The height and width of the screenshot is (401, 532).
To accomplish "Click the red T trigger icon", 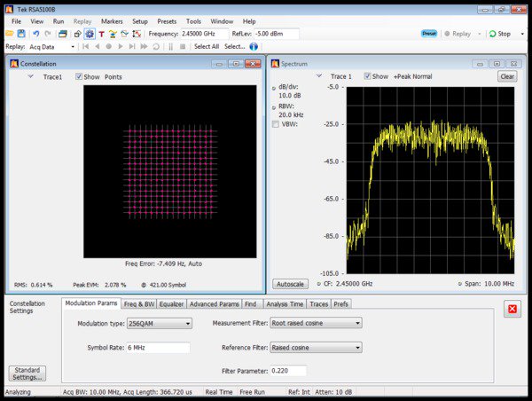I will (102, 34).
